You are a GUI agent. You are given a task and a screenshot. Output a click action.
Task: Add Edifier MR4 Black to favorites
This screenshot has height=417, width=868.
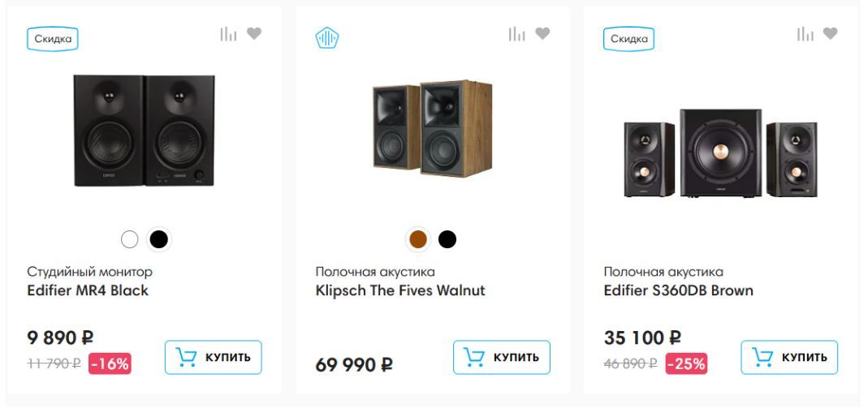coord(254,34)
